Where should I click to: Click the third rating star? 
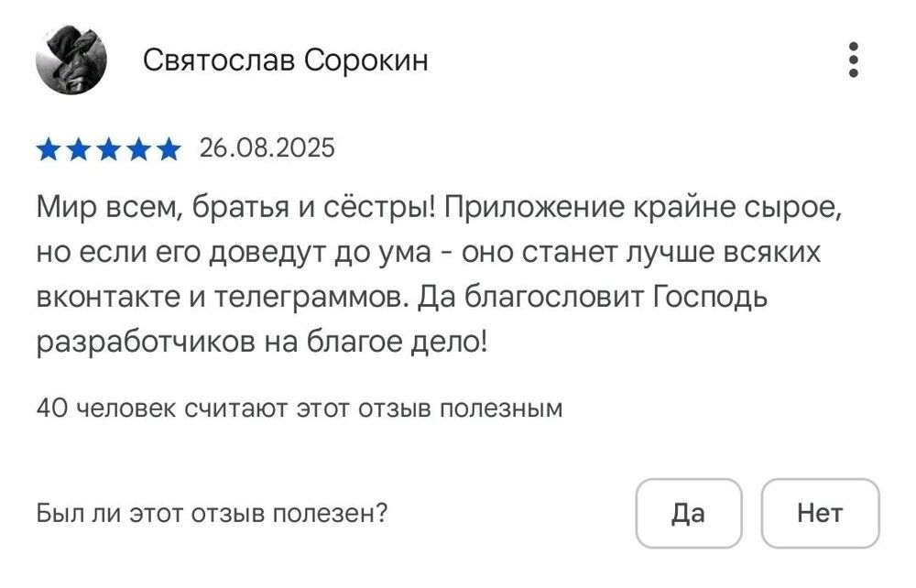pyautogui.click(x=108, y=148)
